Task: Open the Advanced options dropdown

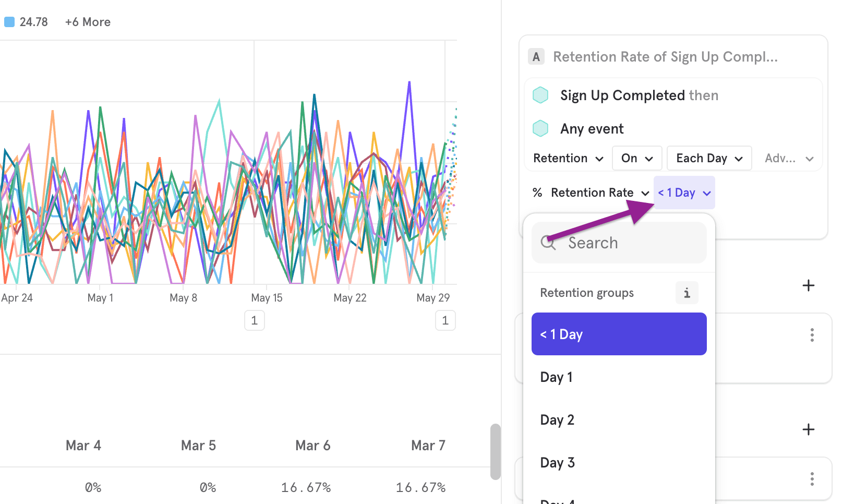Action: coord(788,158)
